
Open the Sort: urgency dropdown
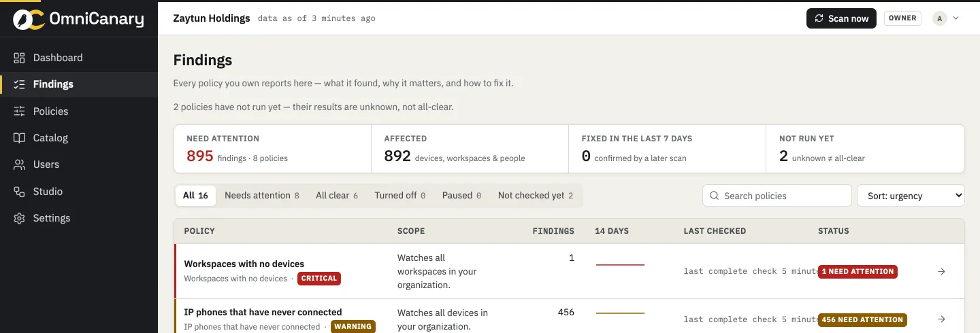pyautogui.click(x=911, y=196)
